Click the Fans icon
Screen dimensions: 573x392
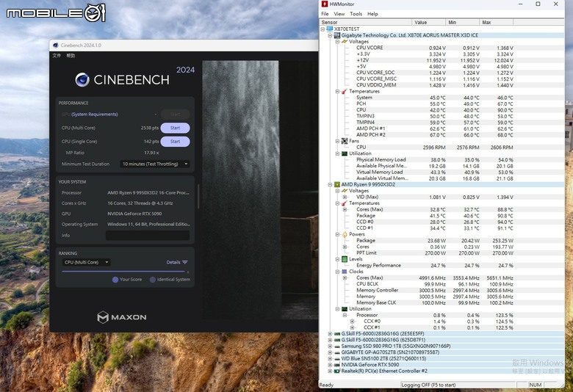[345, 141]
